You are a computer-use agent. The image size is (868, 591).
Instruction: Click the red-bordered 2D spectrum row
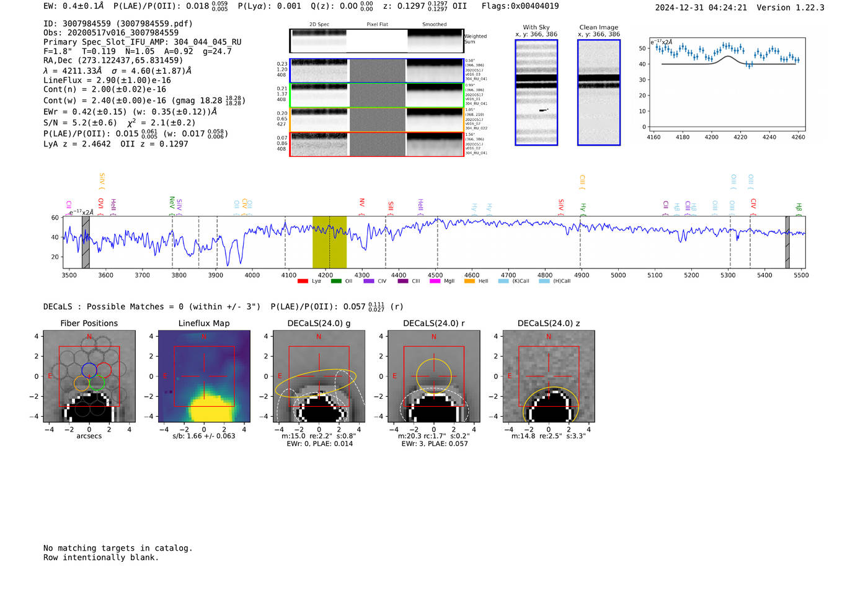click(x=376, y=144)
